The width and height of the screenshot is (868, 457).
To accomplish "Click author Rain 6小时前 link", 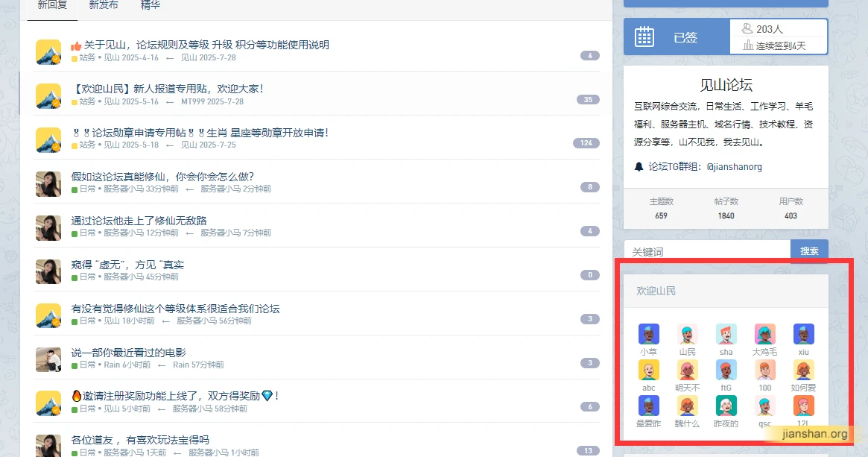I will [x=127, y=365].
